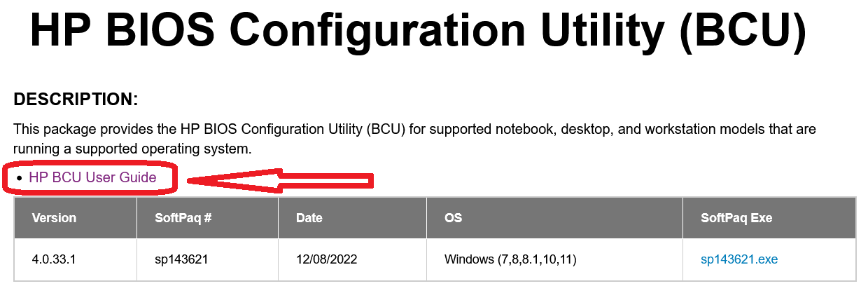This screenshot has width=868, height=286.
Task: Select the Date column header
Action: point(309,218)
